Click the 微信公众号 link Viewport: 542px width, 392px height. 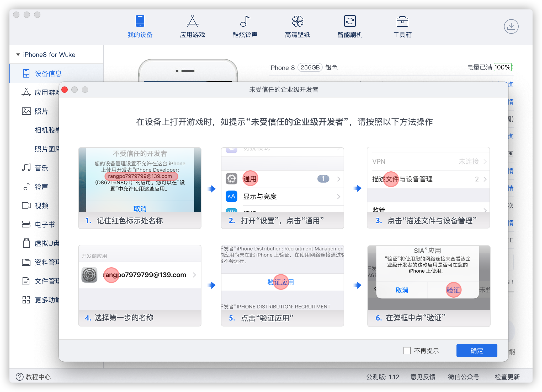click(464, 377)
